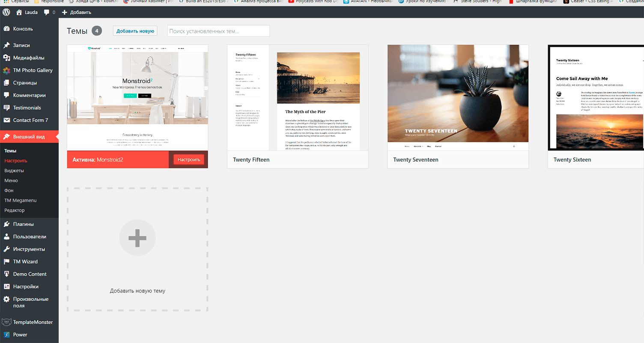Click the TM Wizard flag icon

[6, 262]
